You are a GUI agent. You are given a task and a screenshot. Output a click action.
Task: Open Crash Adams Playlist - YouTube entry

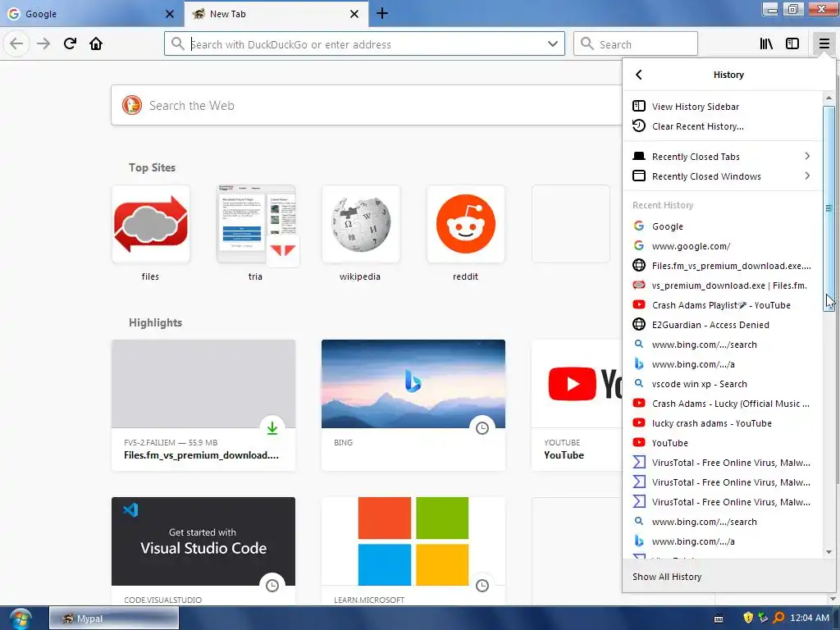tap(722, 305)
